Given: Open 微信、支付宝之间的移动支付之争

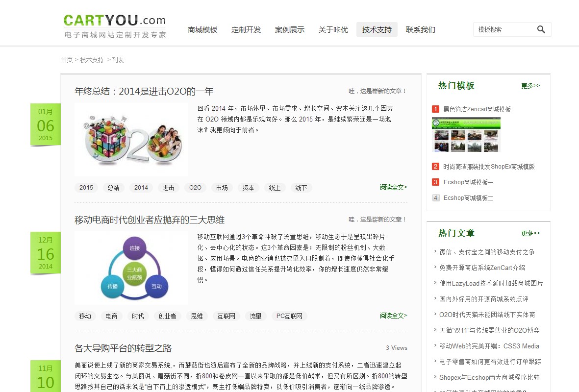Looking at the screenshot, I should [x=487, y=252].
